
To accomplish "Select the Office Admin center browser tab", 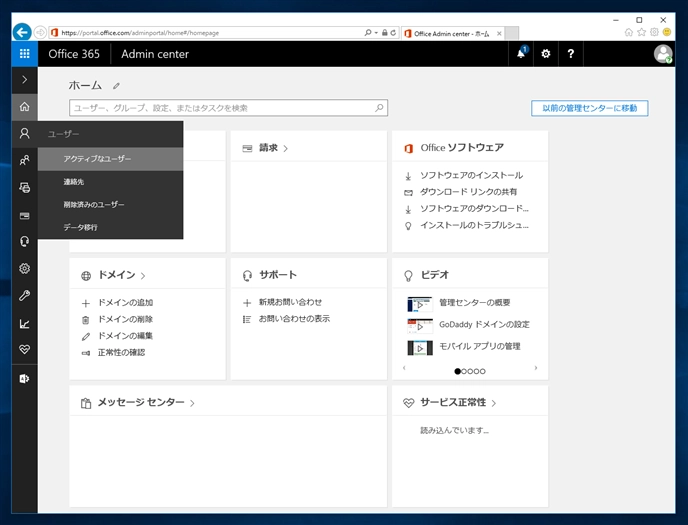I will coord(452,33).
